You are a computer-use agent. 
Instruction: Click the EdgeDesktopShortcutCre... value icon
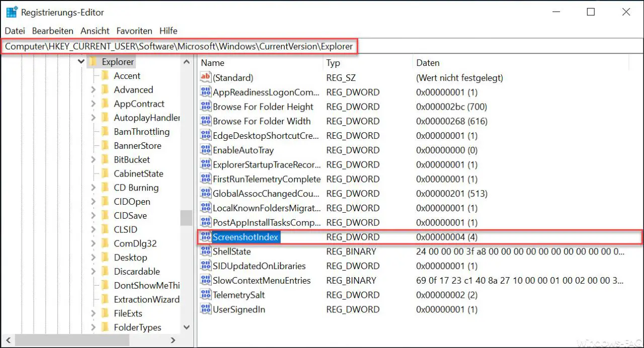point(205,135)
